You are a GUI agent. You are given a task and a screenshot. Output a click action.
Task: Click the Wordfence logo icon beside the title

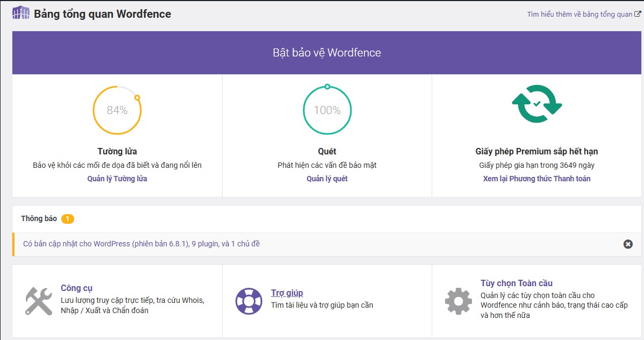point(21,13)
